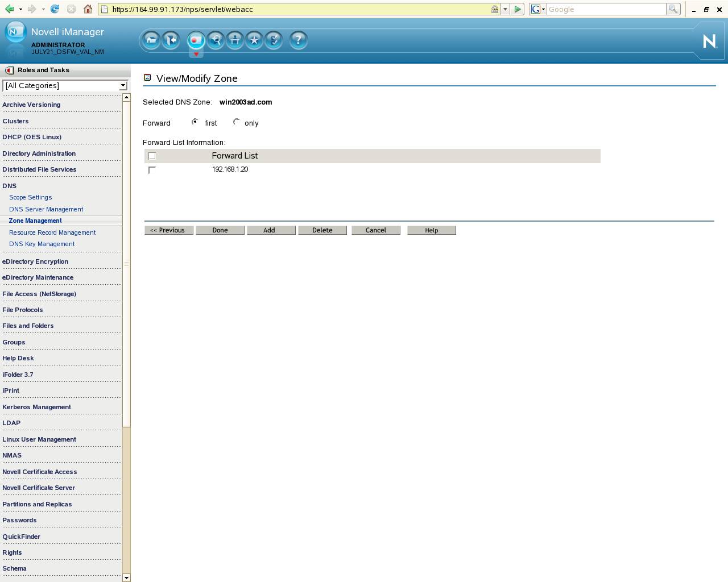Open the Roles and Tasks toolbar icon
The height and width of the screenshot is (582, 728).
pos(196,40)
